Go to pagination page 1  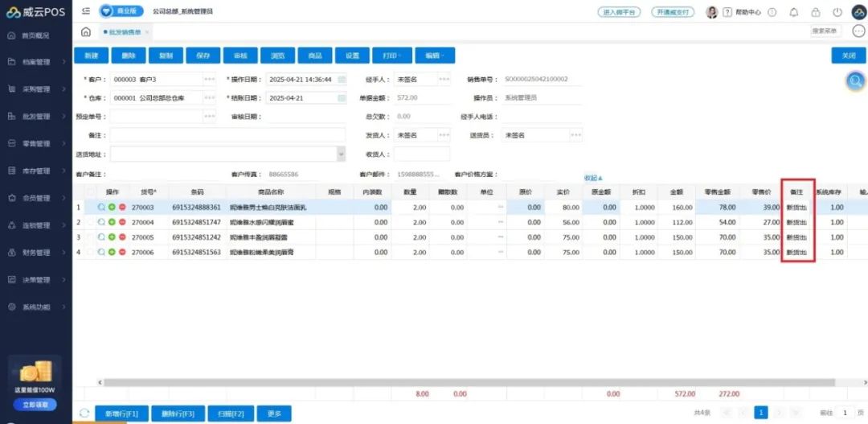pyautogui.click(x=762, y=413)
